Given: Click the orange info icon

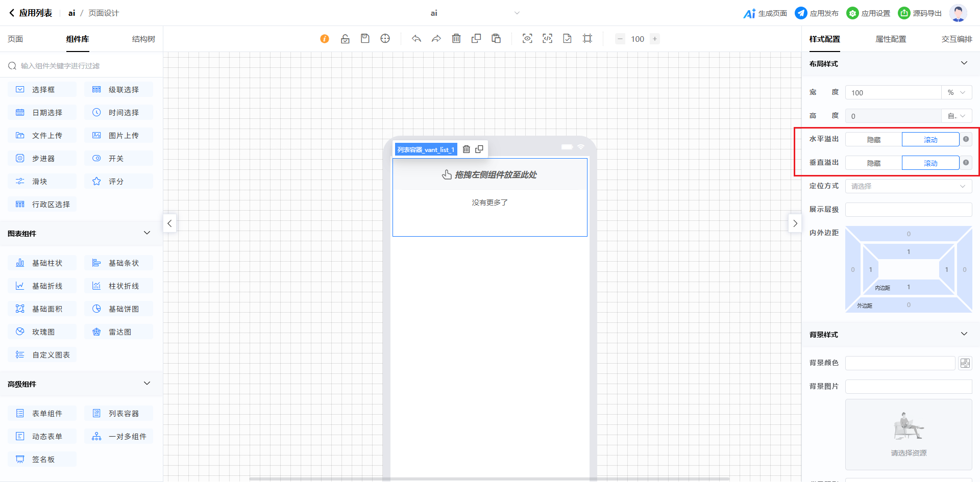Looking at the screenshot, I should pyautogui.click(x=325, y=39).
